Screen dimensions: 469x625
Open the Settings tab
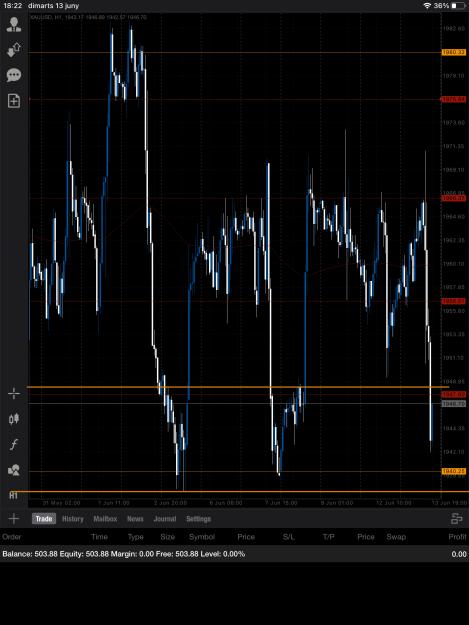coord(198,519)
